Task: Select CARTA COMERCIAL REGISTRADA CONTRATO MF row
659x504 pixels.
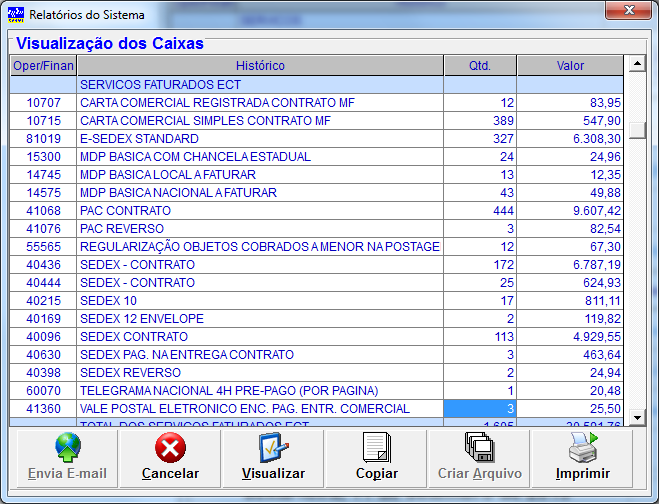Action: click(x=316, y=103)
